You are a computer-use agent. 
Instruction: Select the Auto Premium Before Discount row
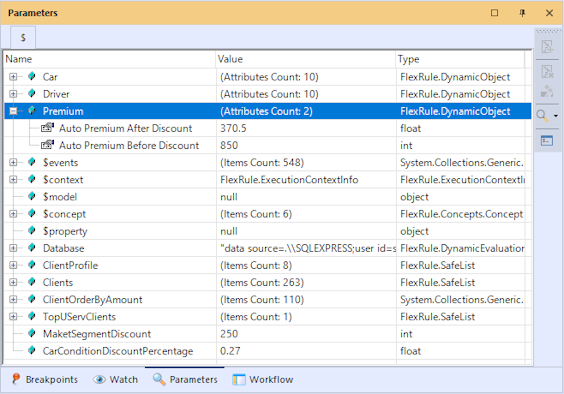[x=268, y=145]
